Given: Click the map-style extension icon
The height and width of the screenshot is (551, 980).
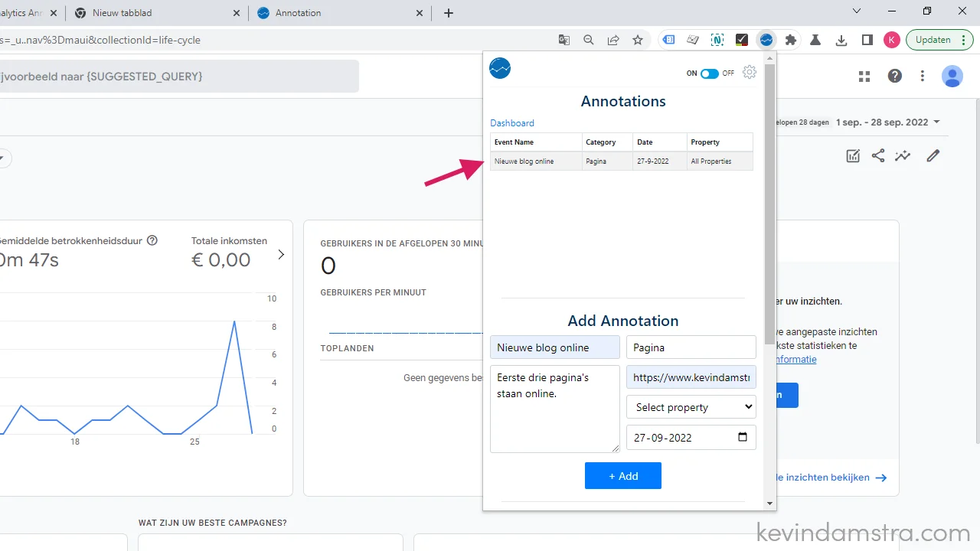Looking at the screenshot, I should click(693, 40).
